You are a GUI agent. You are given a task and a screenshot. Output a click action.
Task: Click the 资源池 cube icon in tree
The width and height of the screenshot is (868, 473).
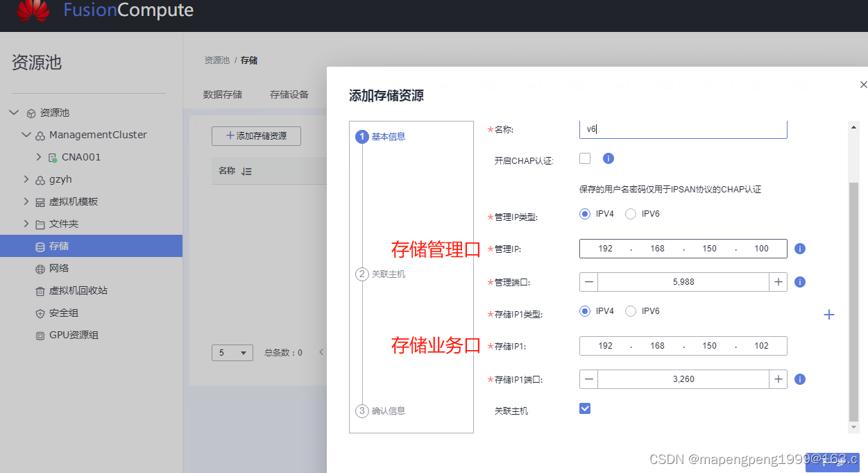31,113
